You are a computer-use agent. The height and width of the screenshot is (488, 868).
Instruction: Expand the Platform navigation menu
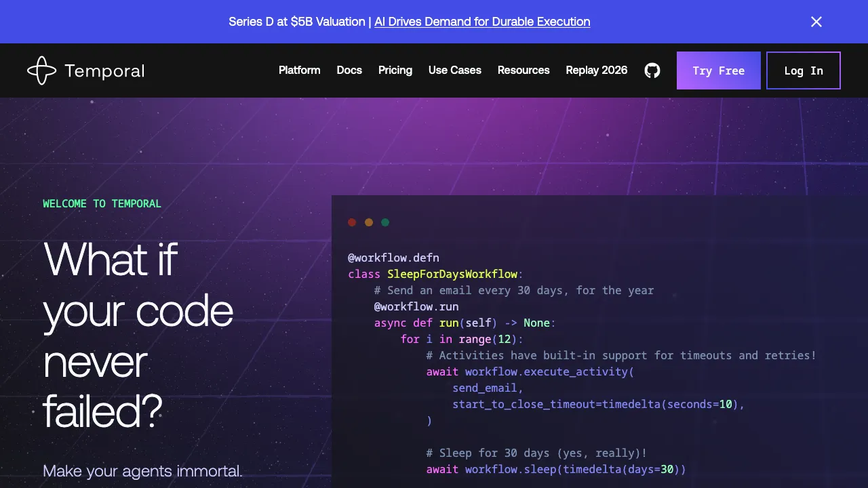pos(299,70)
